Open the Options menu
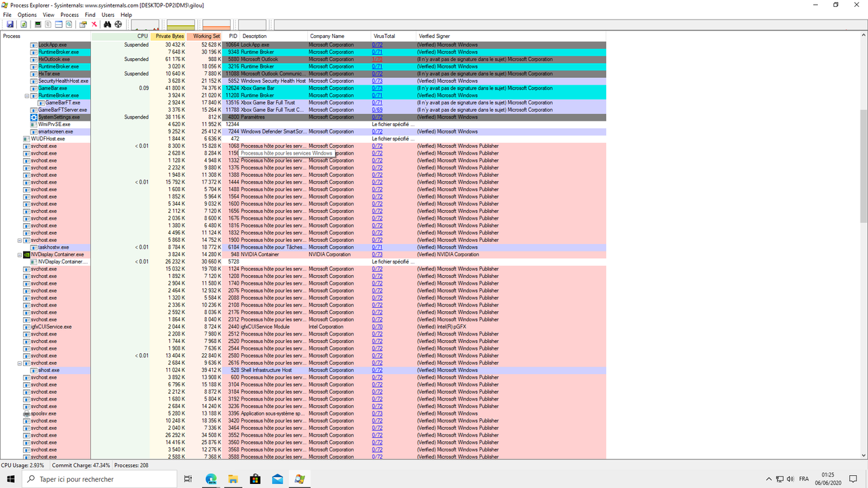Image resolution: width=868 pixels, height=488 pixels. tap(27, 15)
